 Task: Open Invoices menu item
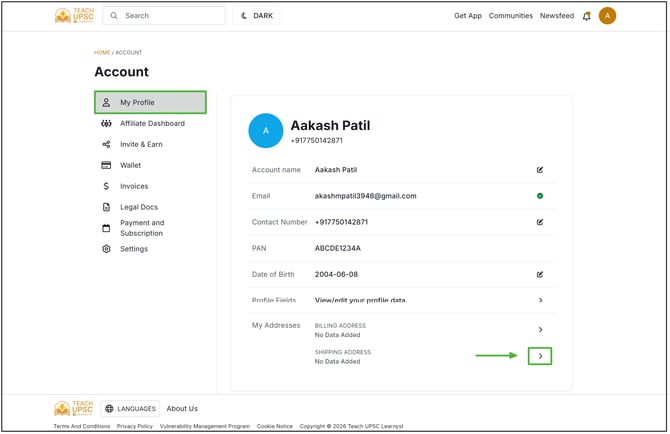click(151, 187)
